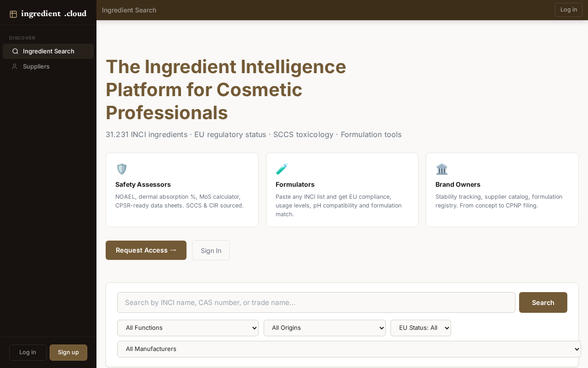Expand the All Origins filter dropdown
Image resolution: width=588 pixels, height=368 pixels.
pos(325,328)
